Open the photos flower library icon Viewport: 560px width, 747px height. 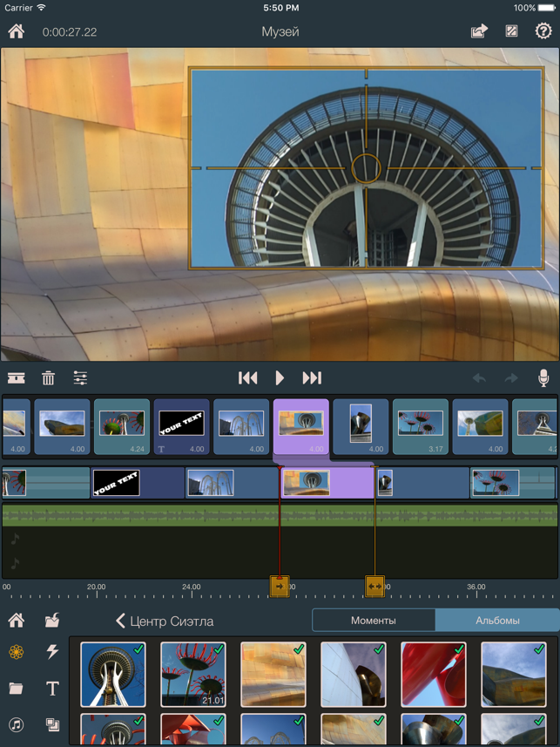click(17, 651)
